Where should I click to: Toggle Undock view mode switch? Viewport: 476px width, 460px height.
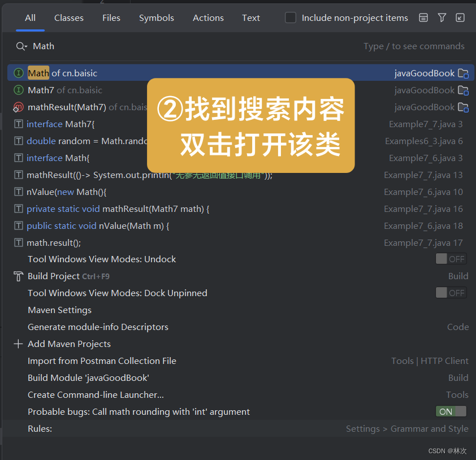pos(451,259)
